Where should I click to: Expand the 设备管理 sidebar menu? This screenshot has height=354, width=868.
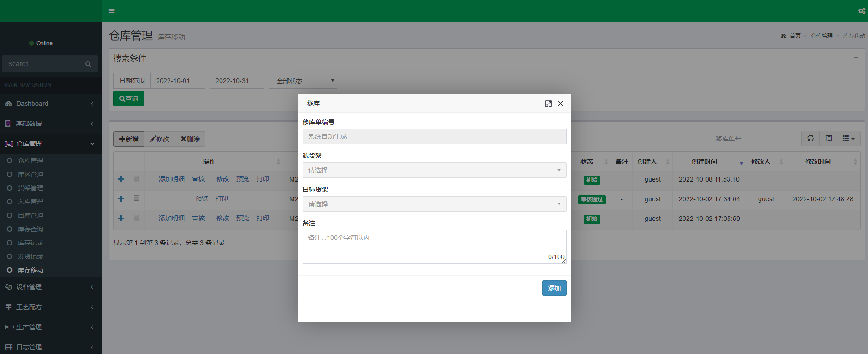29,287
